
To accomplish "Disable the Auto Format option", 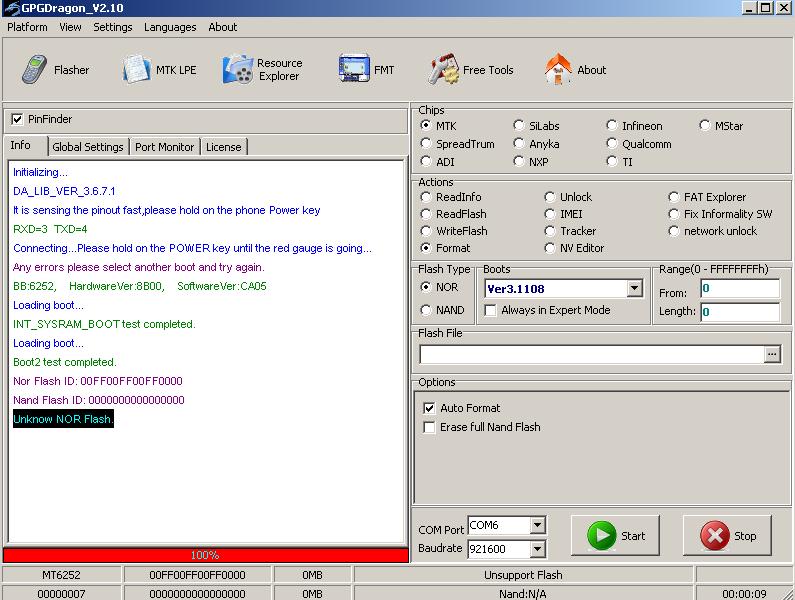I will click(429, 408).
